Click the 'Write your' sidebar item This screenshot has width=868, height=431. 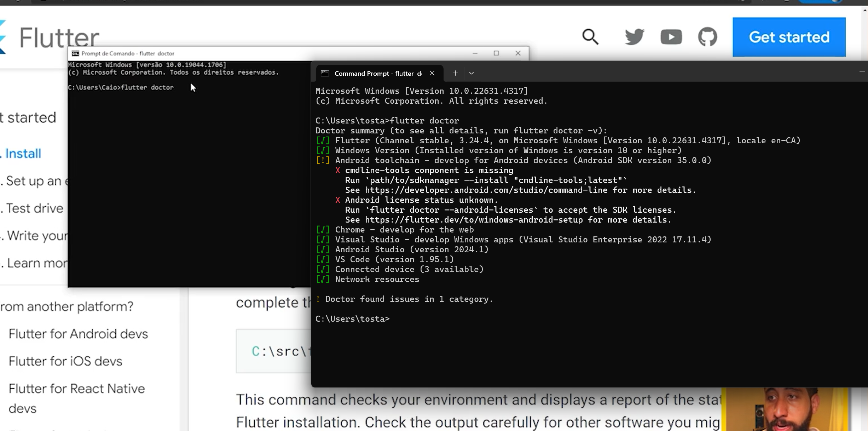pyautogui.click(x=37, y=236)
